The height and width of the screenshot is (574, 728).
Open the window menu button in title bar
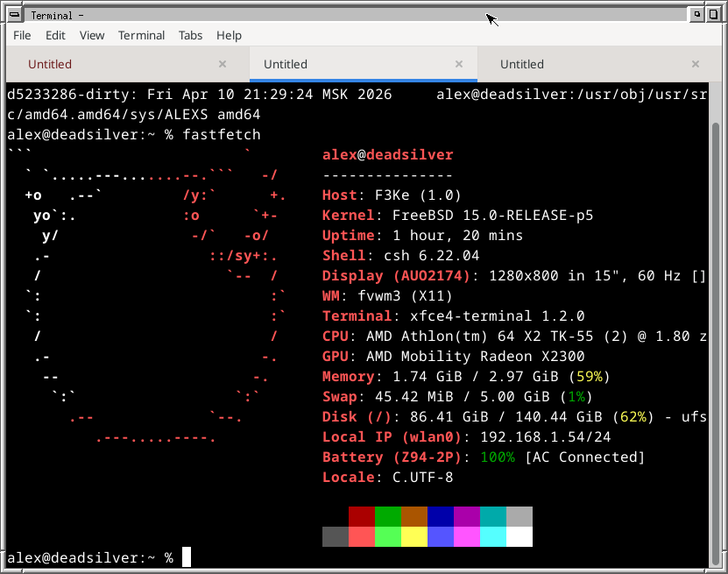14,15
